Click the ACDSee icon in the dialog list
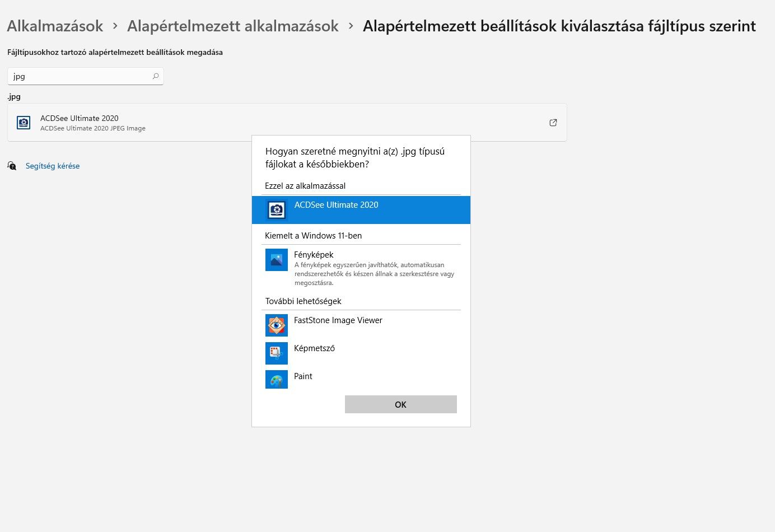The width and height of the screenshot is (775, 532). (277, 210)
